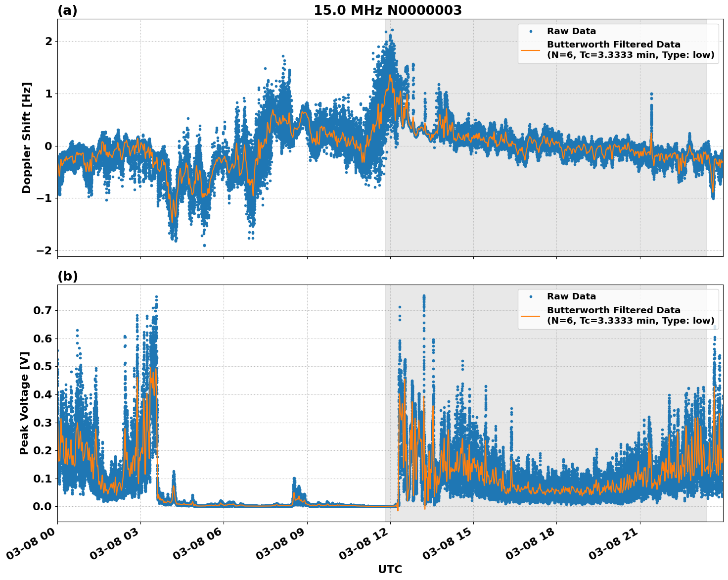Click the (a) panel label
Screen dimensions: 728x580
click(67, 10)
